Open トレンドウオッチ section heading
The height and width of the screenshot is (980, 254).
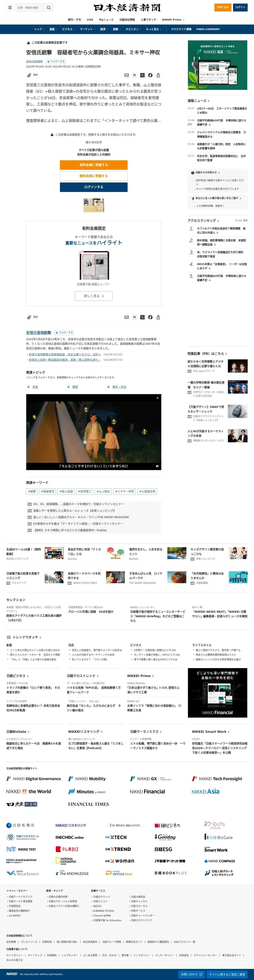tap(27, 637)
